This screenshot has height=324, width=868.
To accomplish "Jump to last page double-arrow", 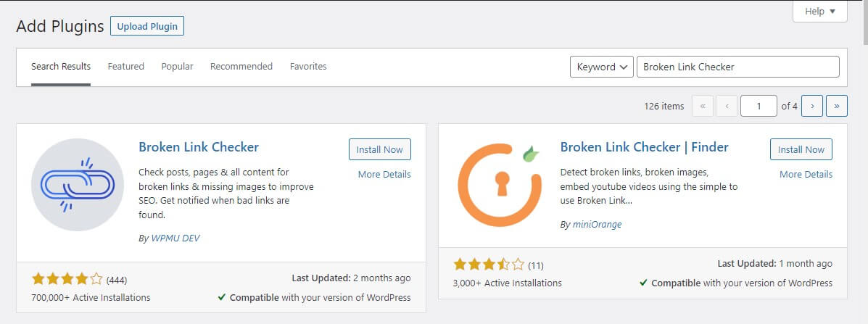I will coord(836,106).
